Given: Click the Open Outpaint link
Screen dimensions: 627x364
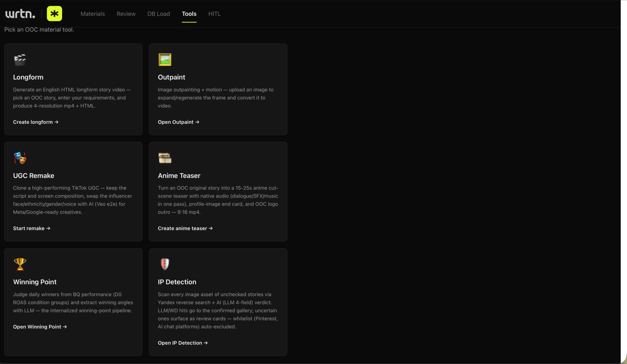Looking at the screenshot, I should (x=178, y=122).
